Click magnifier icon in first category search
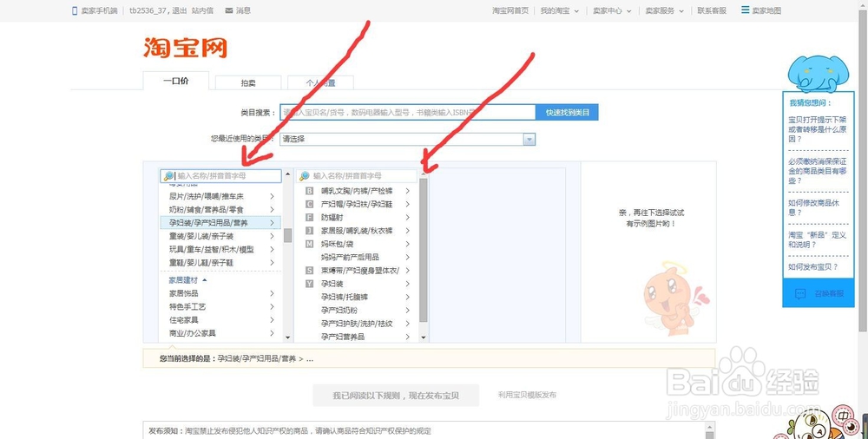The image size is (868, 439). [168, 176]
